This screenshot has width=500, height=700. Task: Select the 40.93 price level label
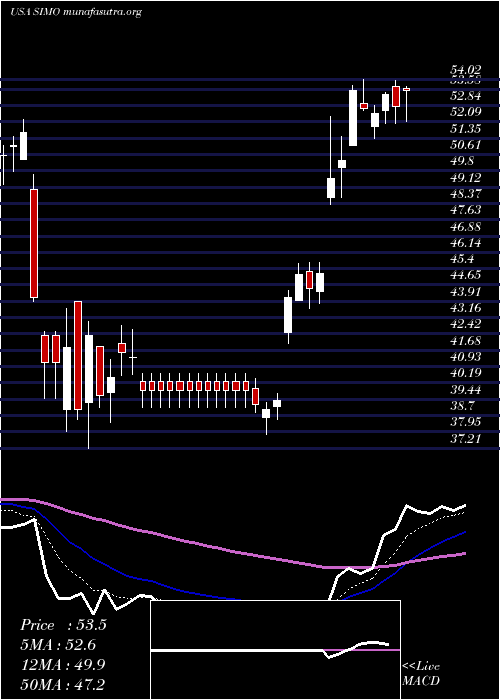pyautogui.click(x=466, y=357)
